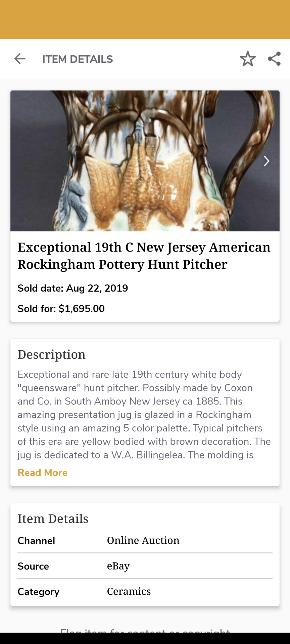290x644 pixels.
Task: Tap the Description heading
Action: click(52, 355)
